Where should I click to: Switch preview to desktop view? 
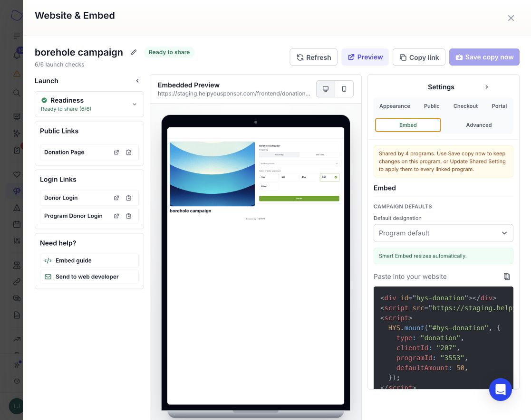pos(326,89)
